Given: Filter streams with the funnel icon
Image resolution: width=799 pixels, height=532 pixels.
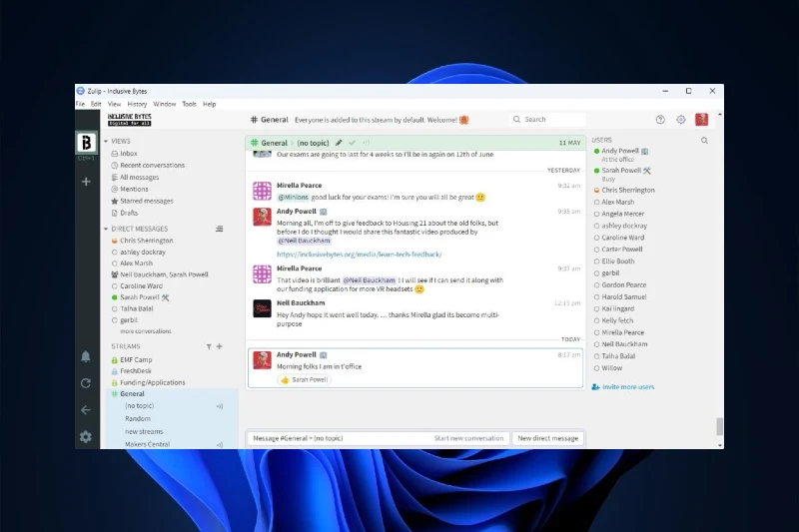Looking at the screenshot, I should 209,346.
